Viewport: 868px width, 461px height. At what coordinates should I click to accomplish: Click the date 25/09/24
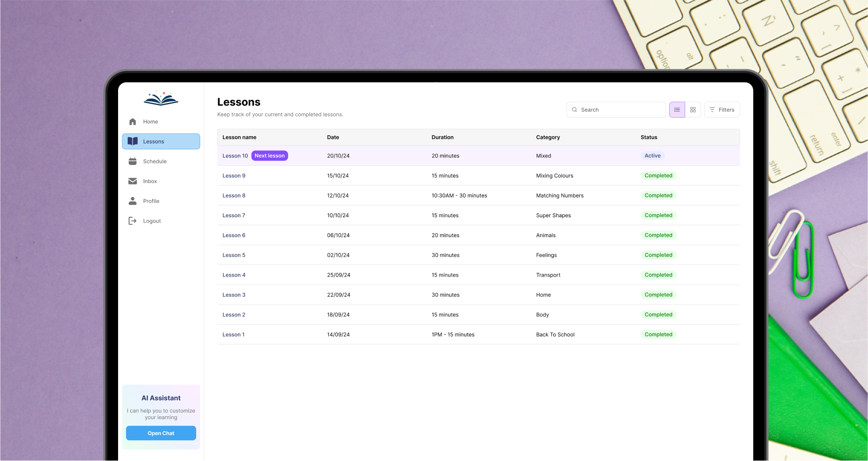[339, 275]
